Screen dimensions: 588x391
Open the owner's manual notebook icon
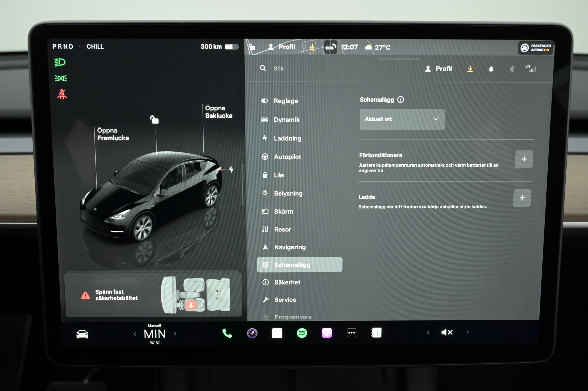coord(377,333)
